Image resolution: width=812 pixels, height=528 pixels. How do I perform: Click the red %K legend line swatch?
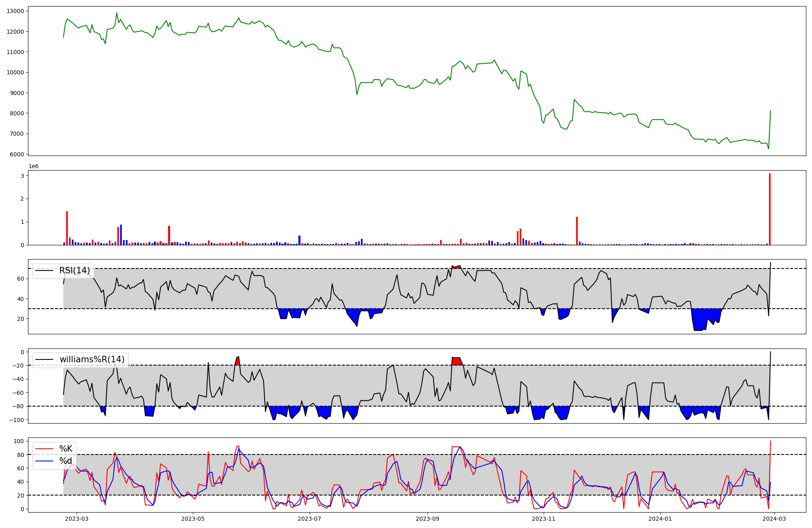tap(44, 449)
